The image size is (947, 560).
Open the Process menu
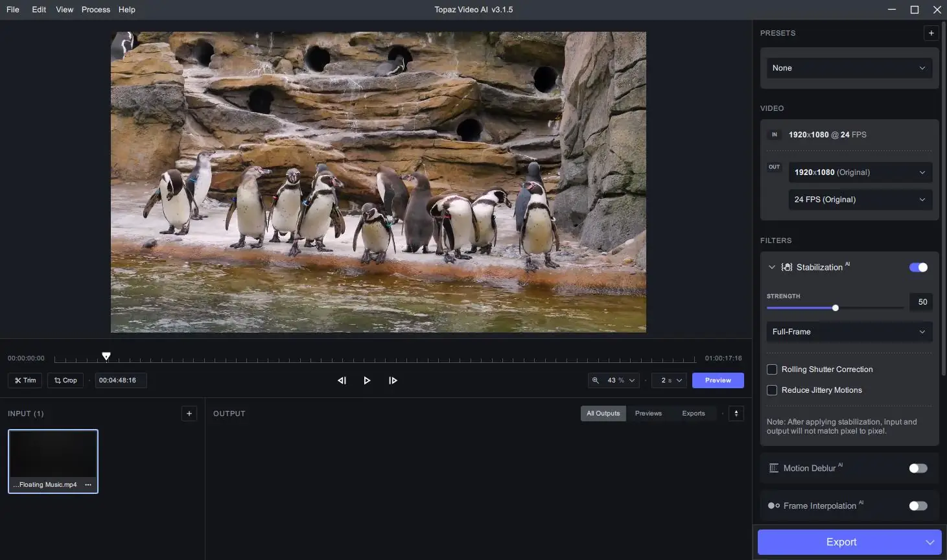[95, 10]
